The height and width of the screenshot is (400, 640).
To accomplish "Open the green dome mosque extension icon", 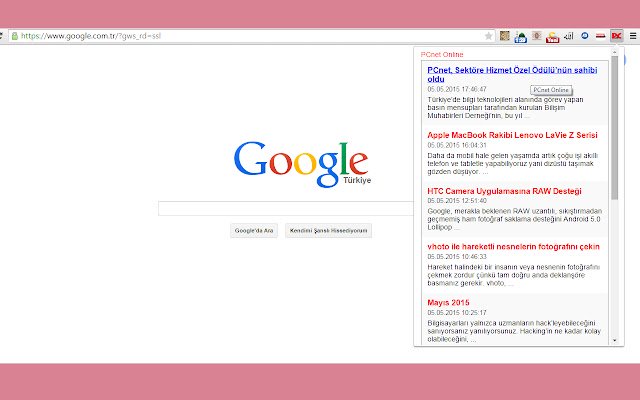I will [x=520, y=37].
